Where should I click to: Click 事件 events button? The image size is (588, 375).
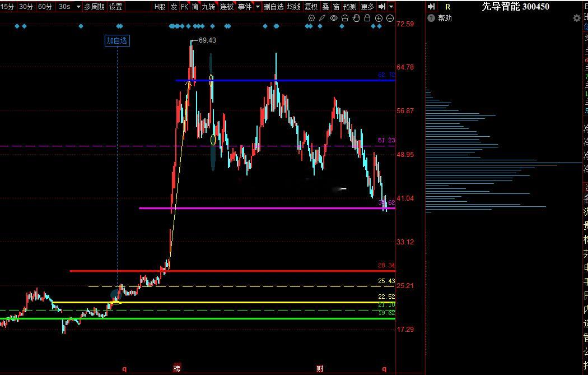tap(245, 7)
